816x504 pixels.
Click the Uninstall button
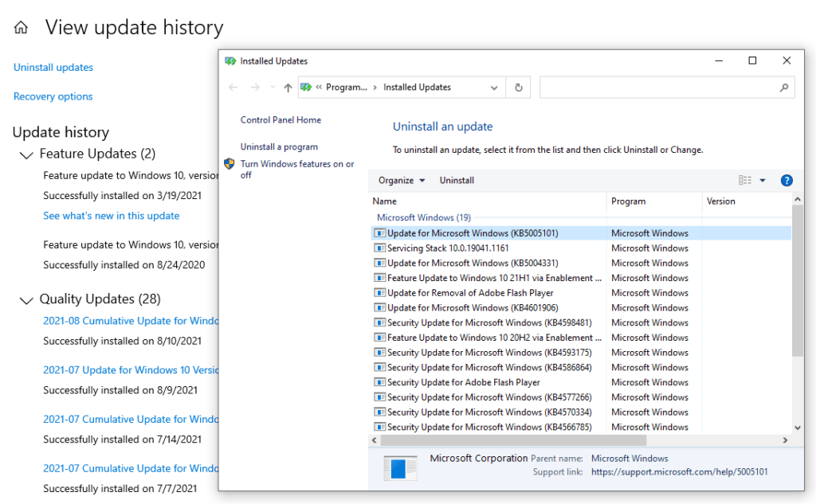457,180
